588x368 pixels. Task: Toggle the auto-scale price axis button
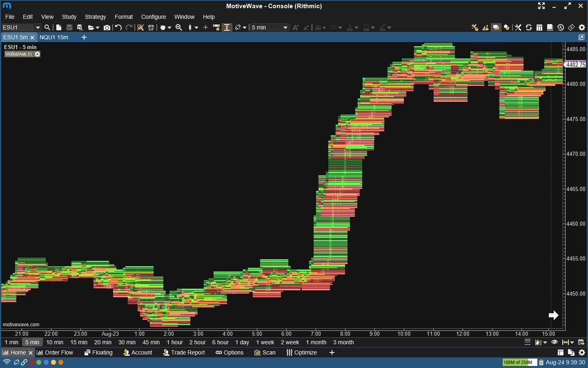tap(227, 27)
